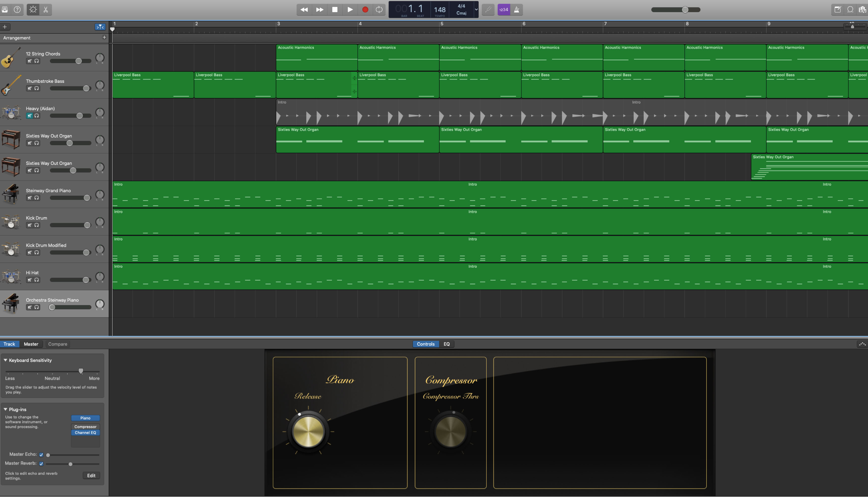Open the Loop Browser icon

point(850,10)
